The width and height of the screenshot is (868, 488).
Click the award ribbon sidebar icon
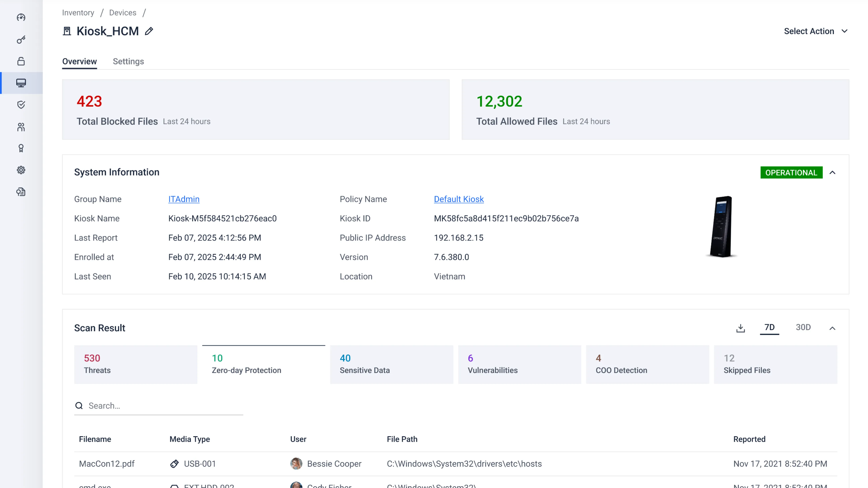coord(21,148)
